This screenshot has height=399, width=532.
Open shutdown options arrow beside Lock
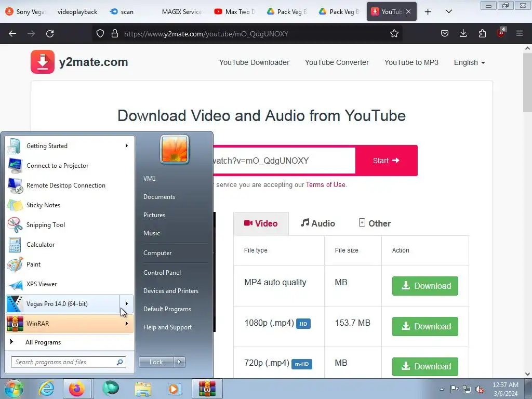click(x=179, y=362)
